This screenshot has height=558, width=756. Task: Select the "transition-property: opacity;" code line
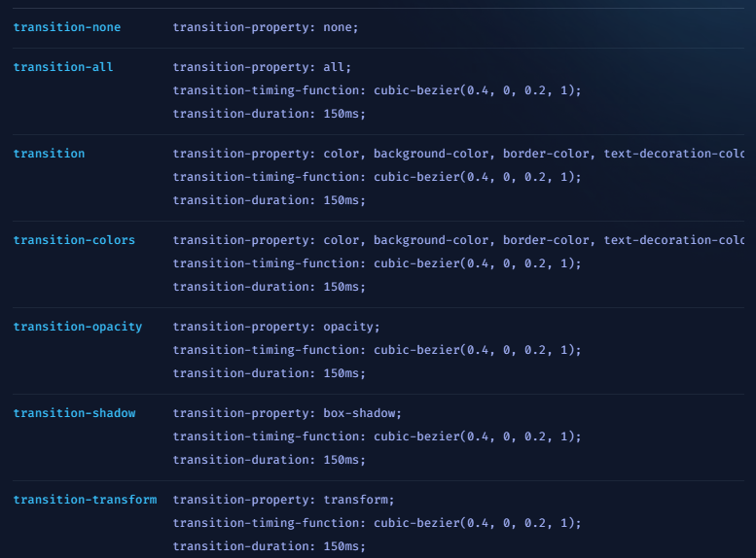pos(276,327)
